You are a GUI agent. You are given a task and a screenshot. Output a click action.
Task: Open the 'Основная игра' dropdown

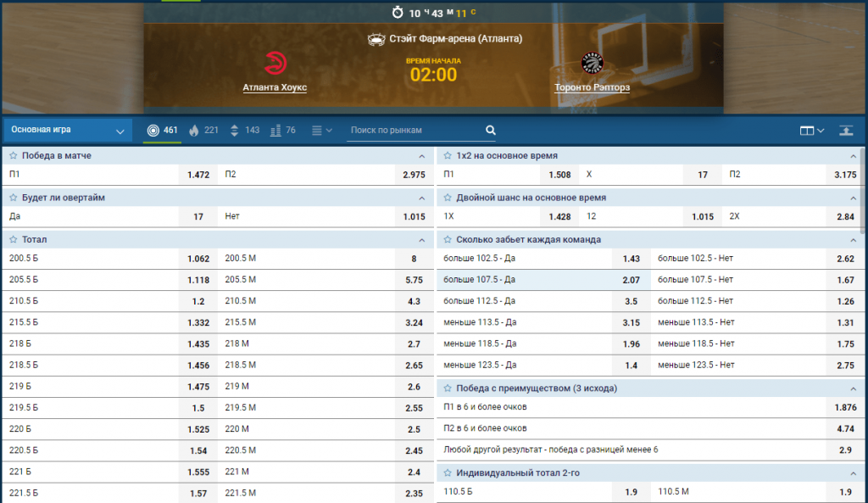point(65,131)
